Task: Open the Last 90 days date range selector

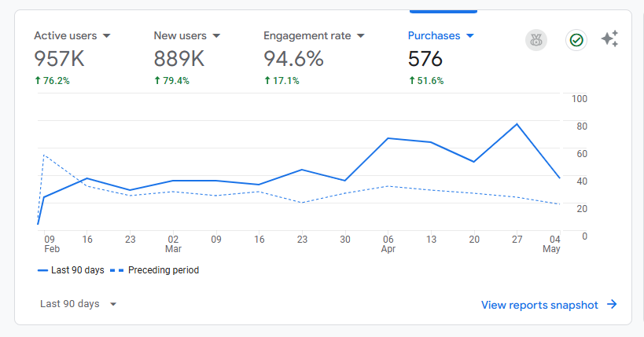Action: point(79,304)
